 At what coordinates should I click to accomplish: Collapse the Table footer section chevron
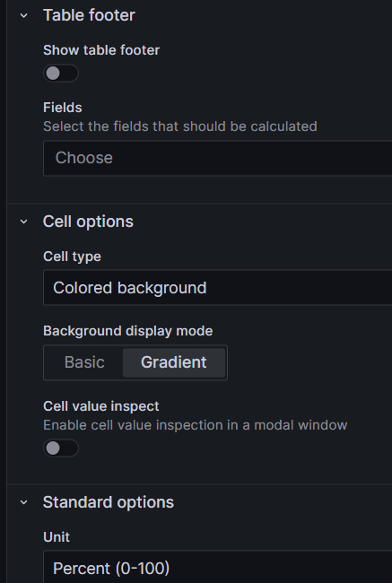24,15
